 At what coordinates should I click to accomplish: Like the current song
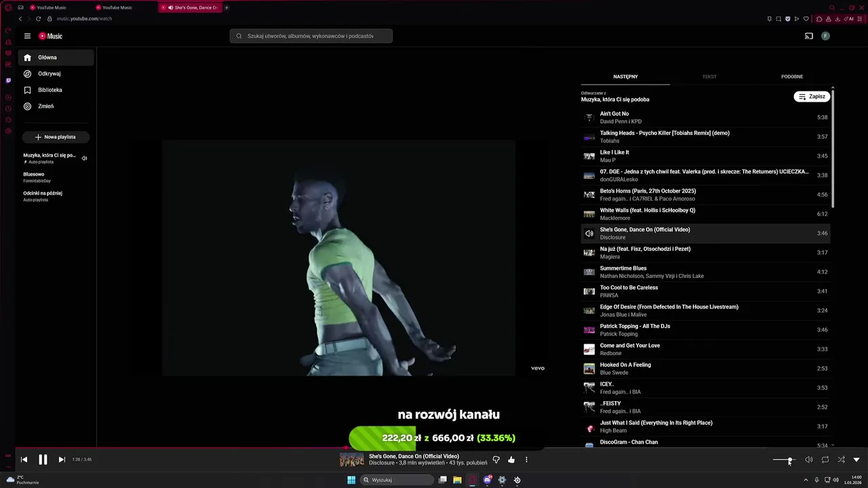click(x=511, y=460)
